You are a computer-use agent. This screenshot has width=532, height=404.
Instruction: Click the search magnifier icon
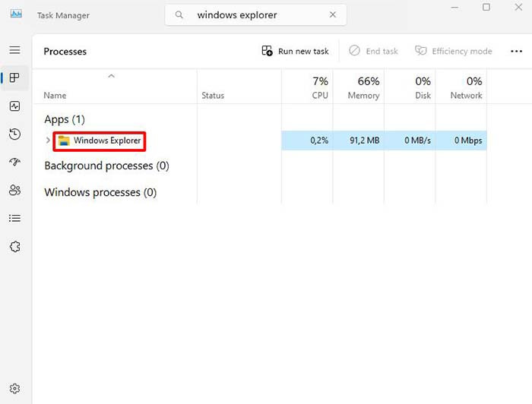(179, 15)
